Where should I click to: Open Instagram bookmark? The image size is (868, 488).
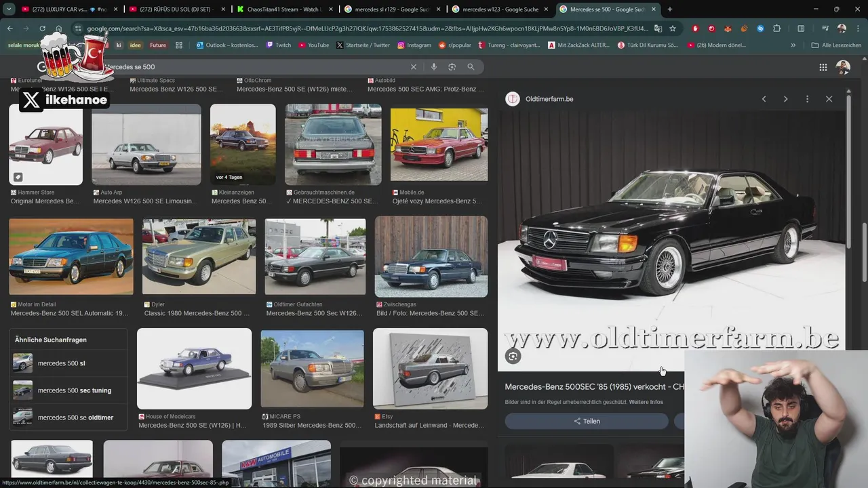point(414,45)
